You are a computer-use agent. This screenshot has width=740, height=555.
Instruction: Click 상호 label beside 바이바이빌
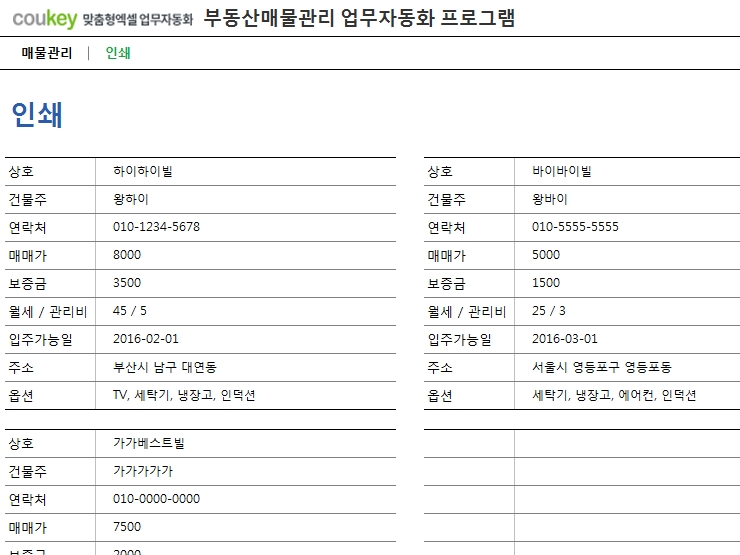[440, 171]
